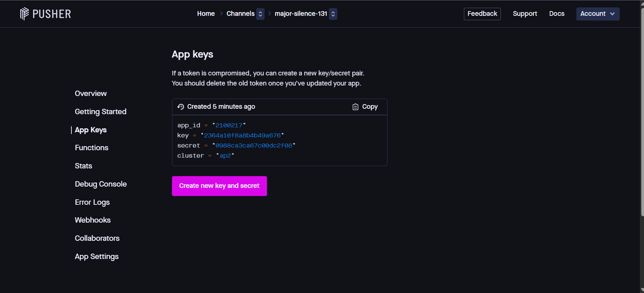The width and height of the screenshot is (644, 293).
Task: Open Functions in the sidebar
Action: click(92, 148)
